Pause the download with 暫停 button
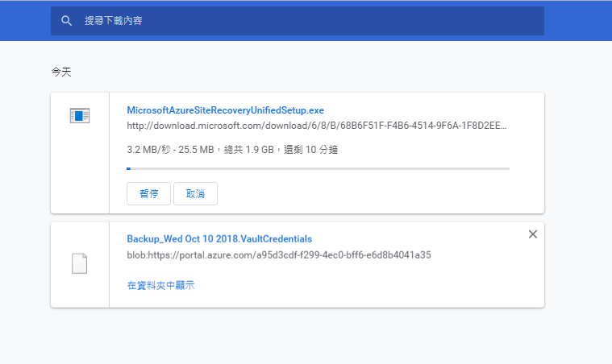Screen dimensions: 612x364 (148, 194)
